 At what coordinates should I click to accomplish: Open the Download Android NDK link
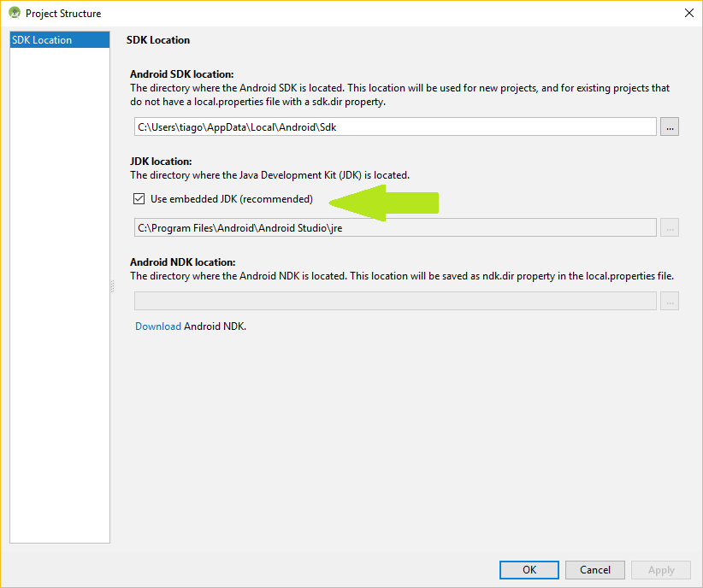pos(158,326)
